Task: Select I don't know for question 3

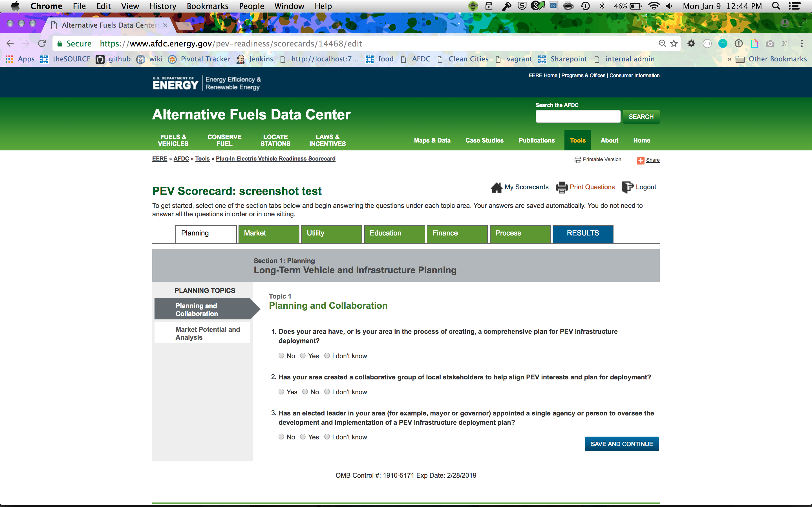Action: (327, 437)
